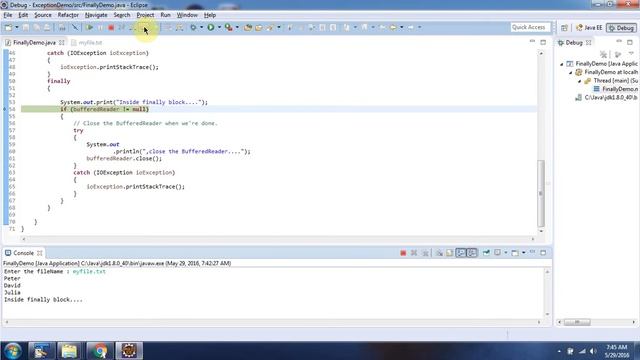This screenshot has height=360, width=640.
Task: Click Remove All Terminated in Debug view
Action: pyautogui.click(x=603, y=54)
